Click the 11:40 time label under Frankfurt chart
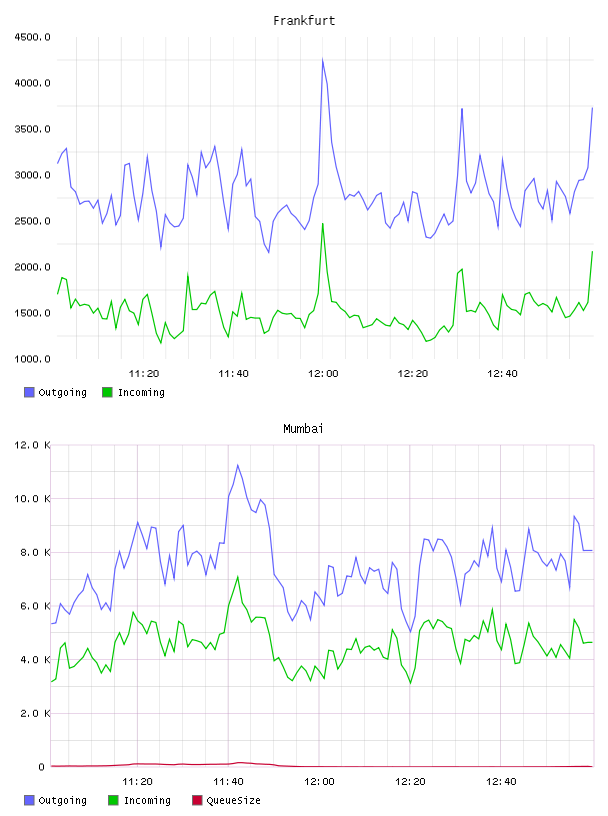This screenshot has width=608, height=816. 233,374
